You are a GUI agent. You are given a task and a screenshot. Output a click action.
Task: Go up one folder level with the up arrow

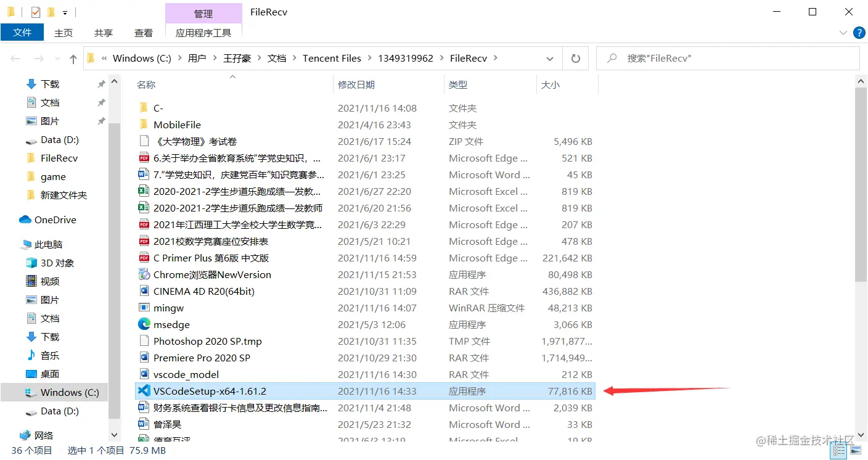point(73,59)
